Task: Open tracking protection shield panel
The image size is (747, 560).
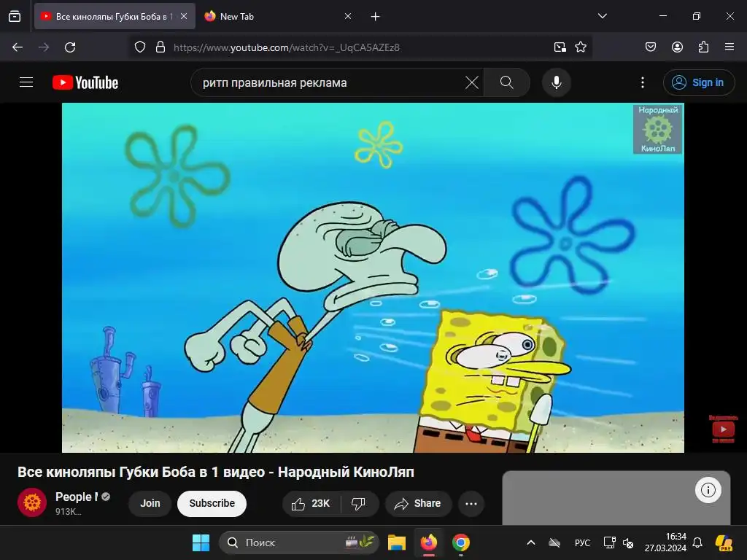Action: (x=139, y=47)
